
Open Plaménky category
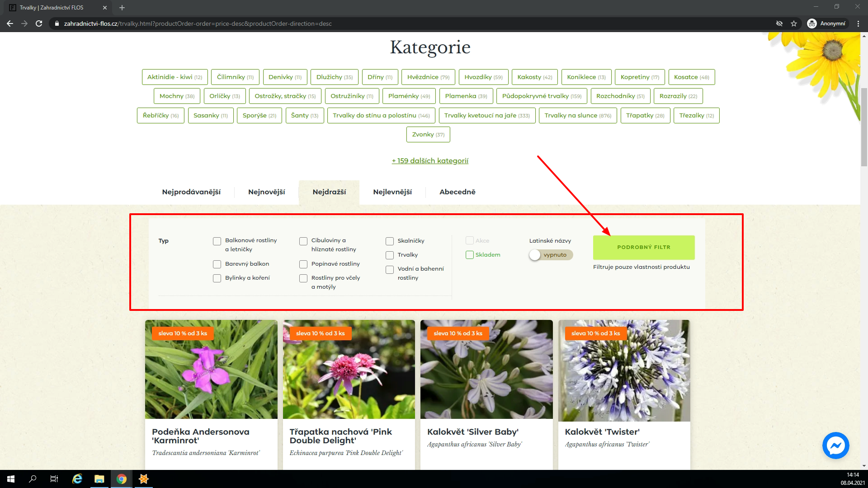tap(409, 96)
